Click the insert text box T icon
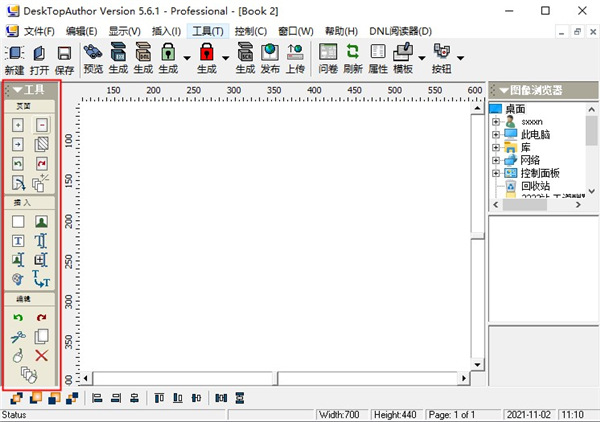 point(18,241)
